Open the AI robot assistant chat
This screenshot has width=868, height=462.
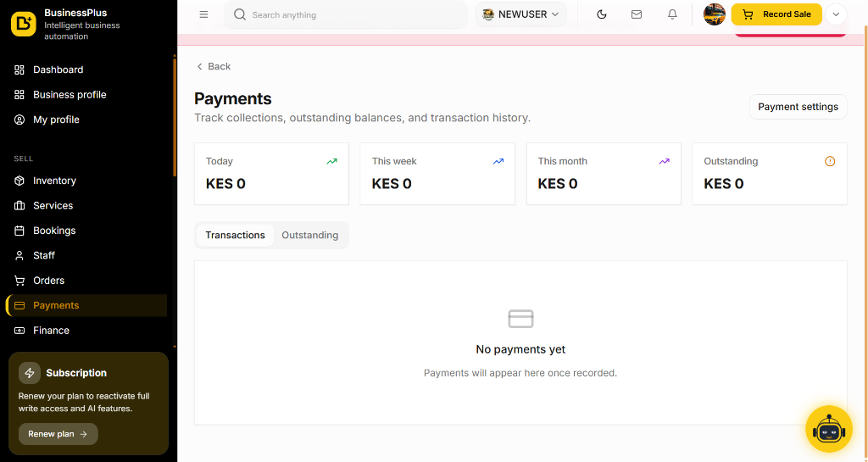829,429
